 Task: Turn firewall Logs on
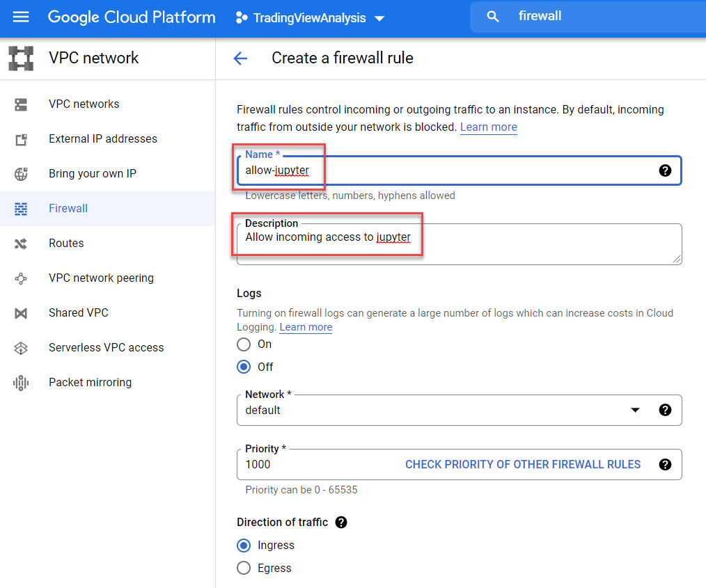[244, 344]
